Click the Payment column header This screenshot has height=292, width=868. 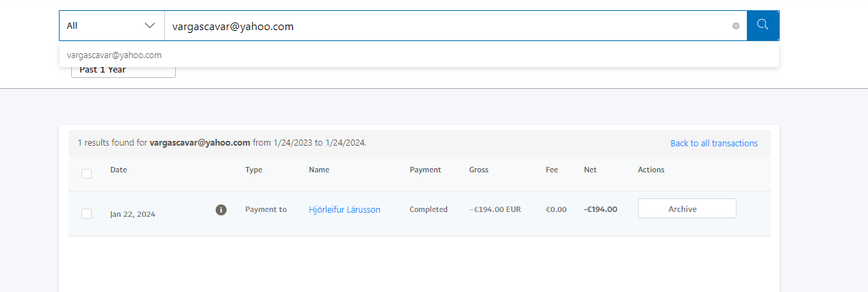pos(425,170)
